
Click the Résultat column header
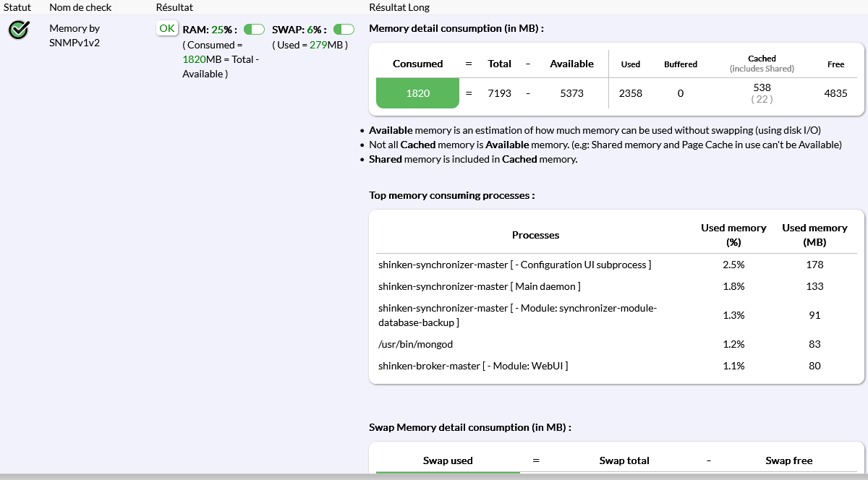tap(174, 7)
